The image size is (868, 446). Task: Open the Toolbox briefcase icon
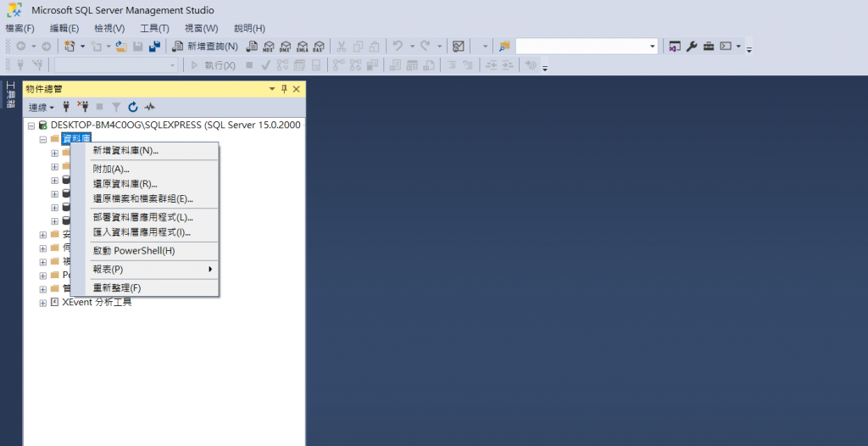709,47
